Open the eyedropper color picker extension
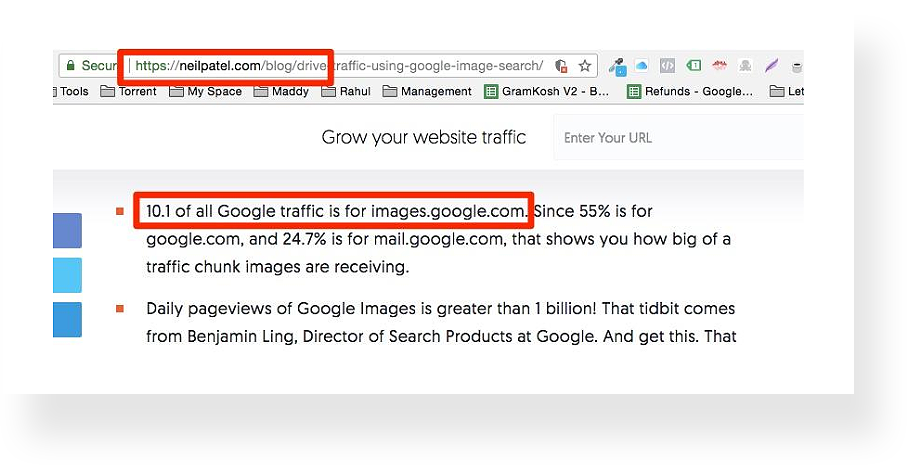The height and width of the screenshot is (465, 907). tap(617, 67)
